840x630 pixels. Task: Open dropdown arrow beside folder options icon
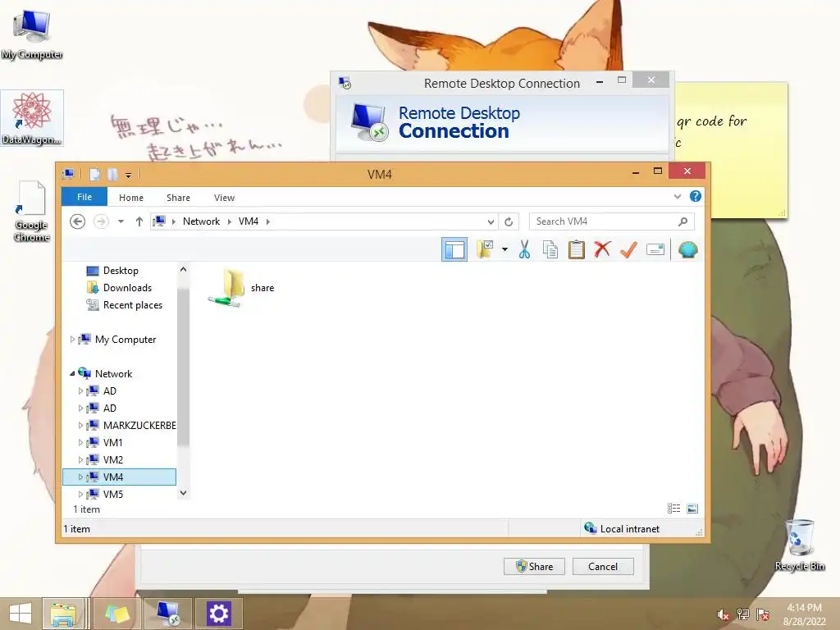(x=504, y=249)
